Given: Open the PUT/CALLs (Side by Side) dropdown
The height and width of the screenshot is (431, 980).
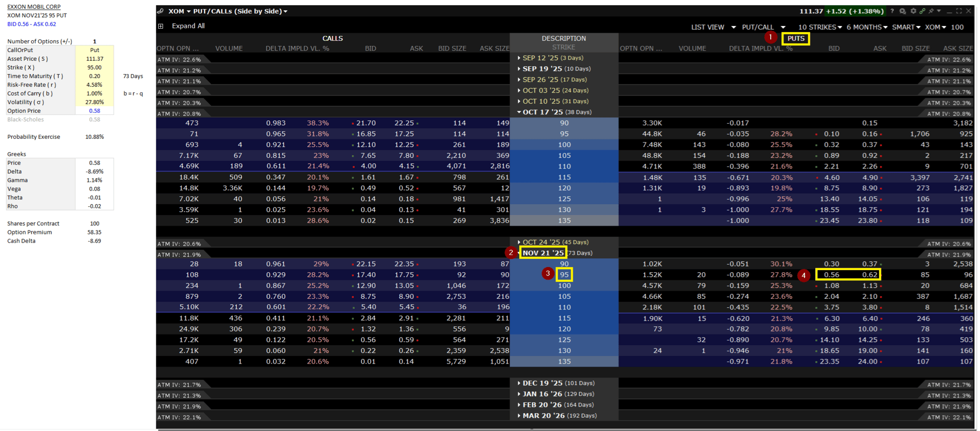Looking at the screenshot, I should [x=240, y=11].
